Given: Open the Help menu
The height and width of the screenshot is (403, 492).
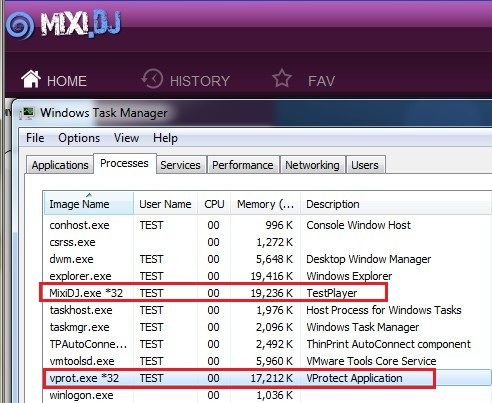Looking at the screenshot, I should (165, 138).
